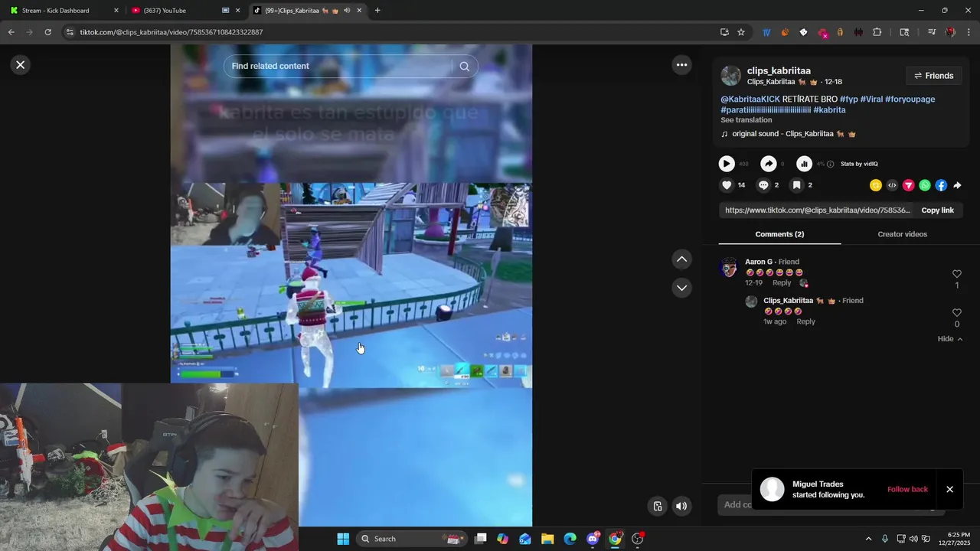The height and width of the screenshot is (551, 980).
Task: Open Microsoft Edge from the taskbar
Action: coord(570,539)
